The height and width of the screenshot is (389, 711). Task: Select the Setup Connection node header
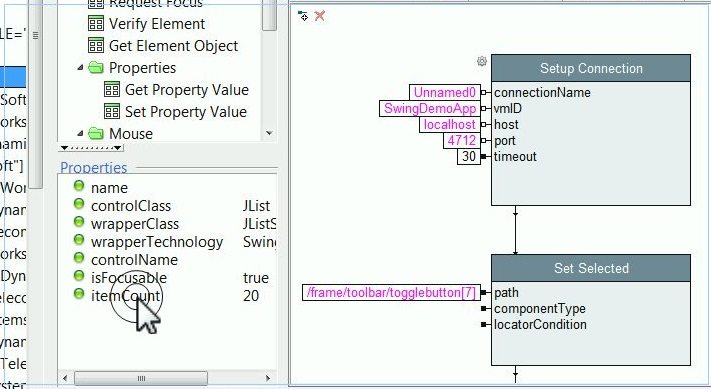tap(591, 68)
